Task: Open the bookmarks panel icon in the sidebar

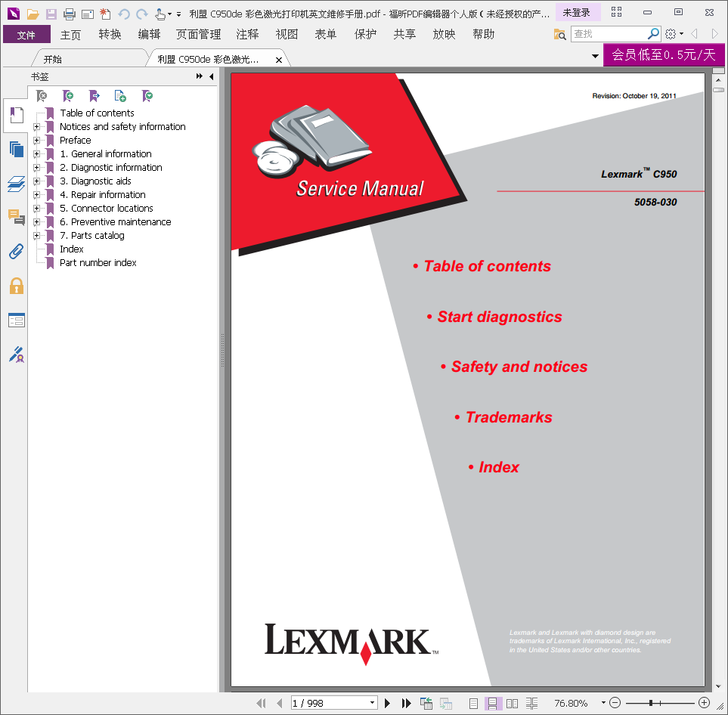Action: tap(17, 115)
